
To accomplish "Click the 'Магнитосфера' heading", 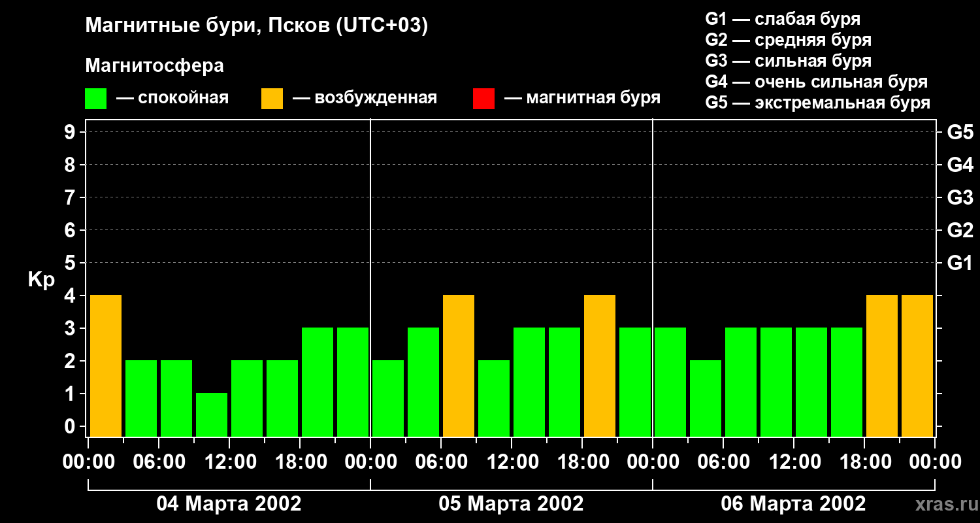I will pyautogui.click(x=154, y=66).
